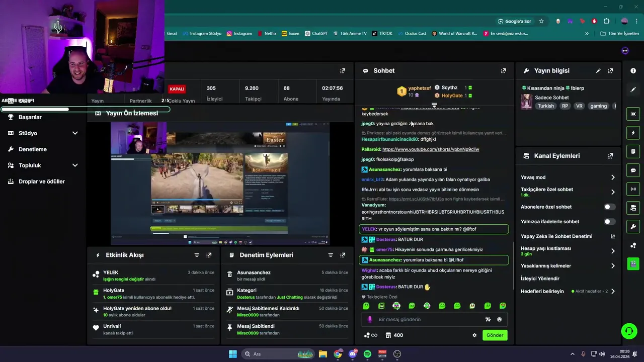
Task: Click the Yayın Ön İzlemesi video thumbnail
Action: (x=220, y=183)
